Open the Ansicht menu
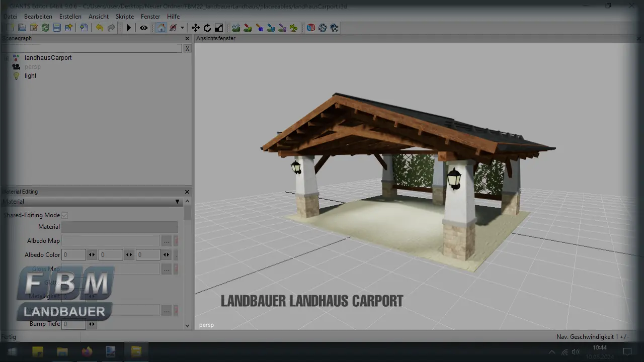This screenshot has width=644, height=362. point(99,17)
